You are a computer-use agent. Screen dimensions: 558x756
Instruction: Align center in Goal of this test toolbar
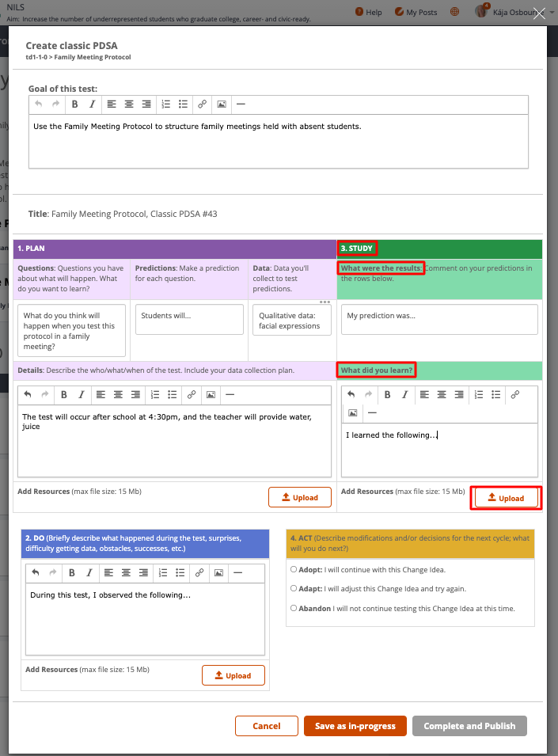(x=129, y=104)
